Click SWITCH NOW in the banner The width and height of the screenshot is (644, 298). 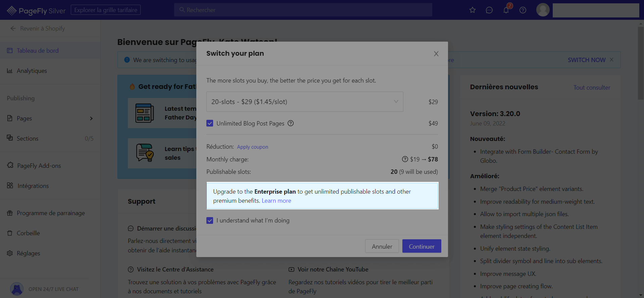(587, 60)
